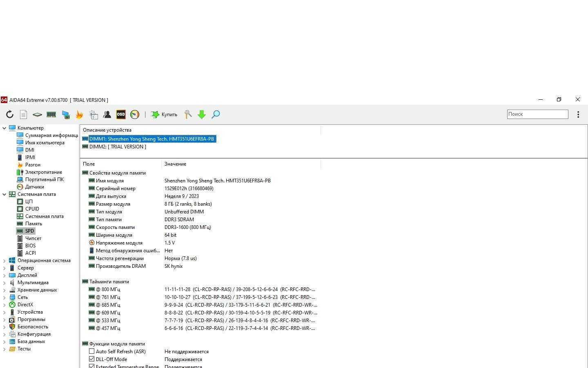Click the gauge sensor panel icon
Viewport: 588px width, 368px height.
pos(135,114)
